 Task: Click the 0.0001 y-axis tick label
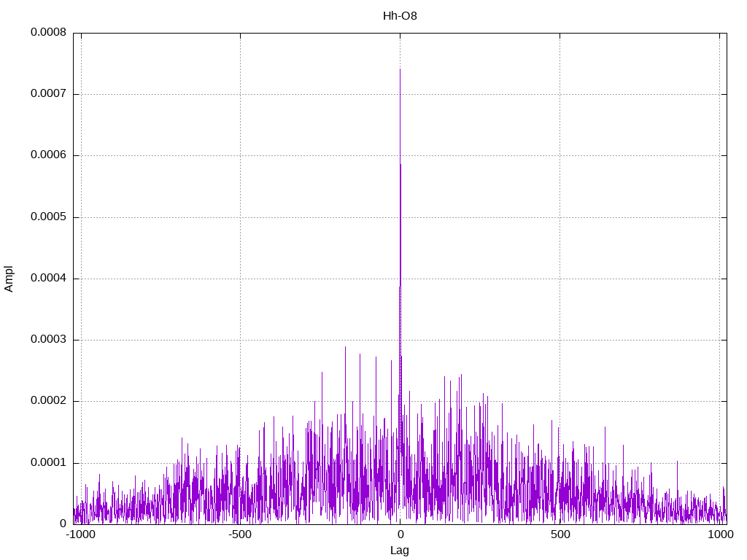[x=49, y=462]
